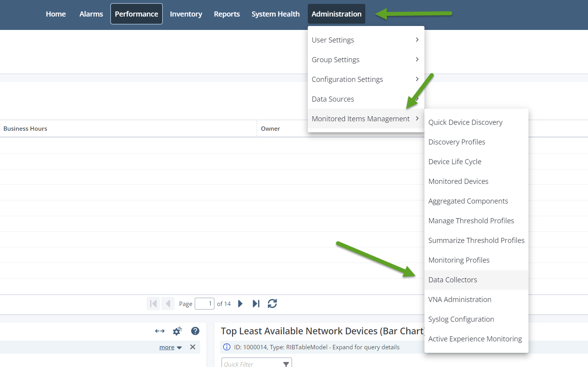Jump to last page icon

point(256,304)
